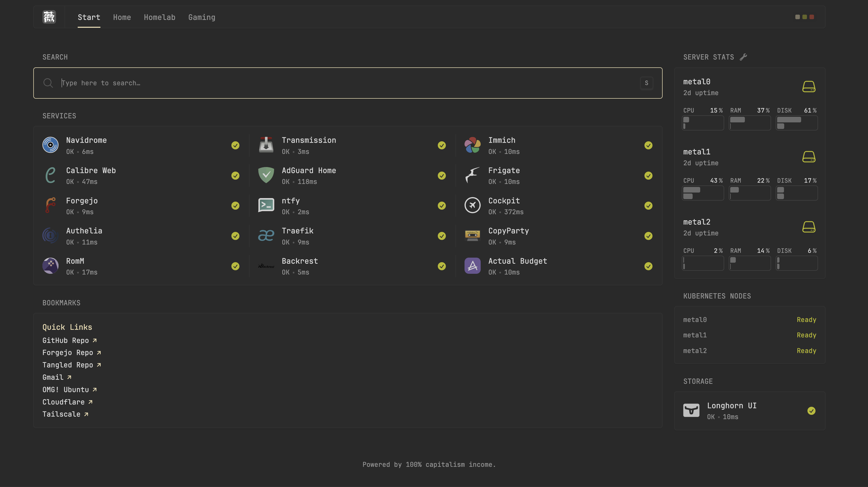
Task: Click the Quick Links heading
Action: pyautogui.click(x=67, y=327)
